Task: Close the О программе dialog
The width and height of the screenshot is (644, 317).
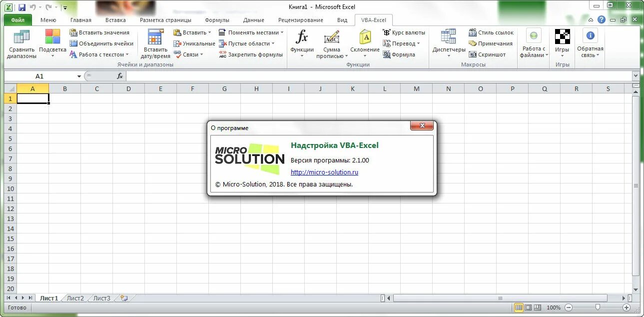Action: [422, 125]
